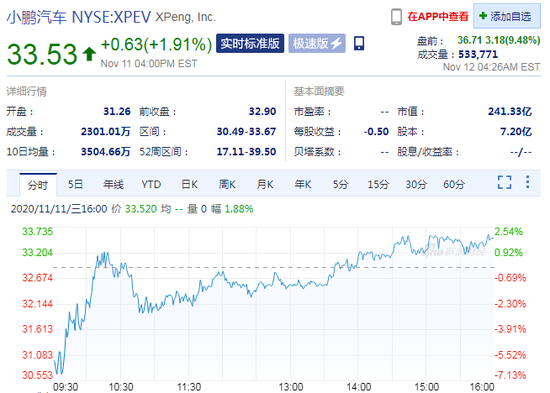The width and height of the screenshot is (550, 393).
Task: Open the 周K chart tab
Action: tap(227, 184)
